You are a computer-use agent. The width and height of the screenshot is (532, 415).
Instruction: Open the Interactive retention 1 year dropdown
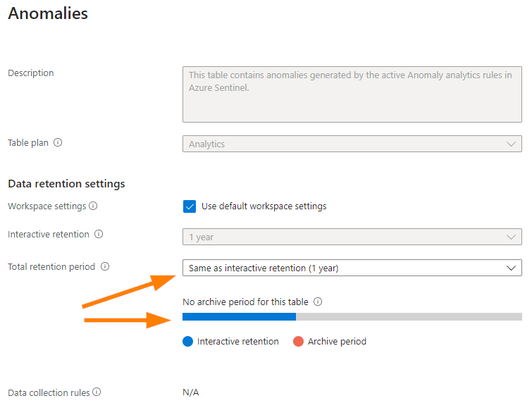point(352,237)
